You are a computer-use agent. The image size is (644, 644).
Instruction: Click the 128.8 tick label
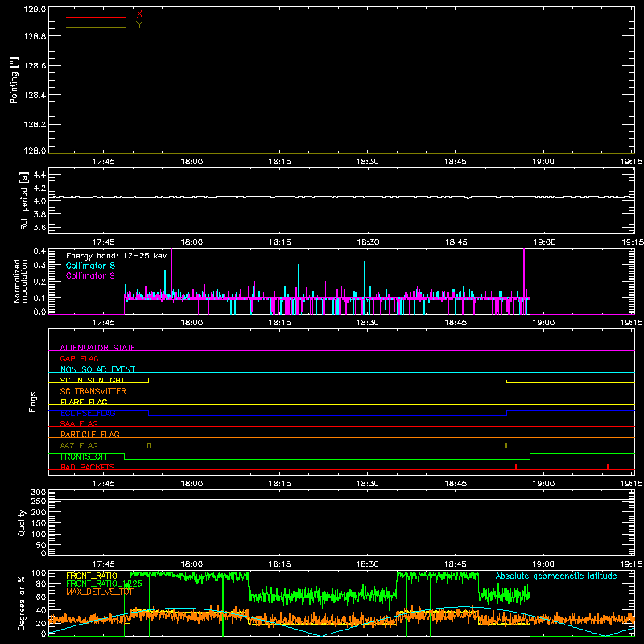35,36
